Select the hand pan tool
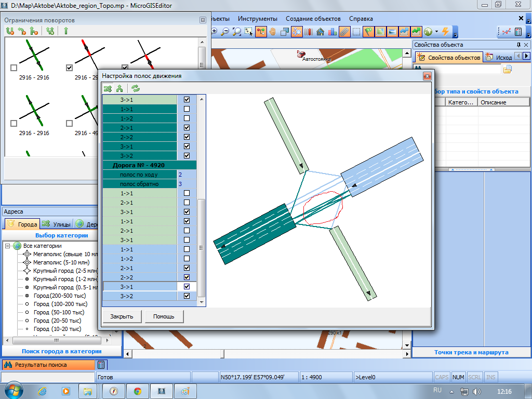 point(272,32)
